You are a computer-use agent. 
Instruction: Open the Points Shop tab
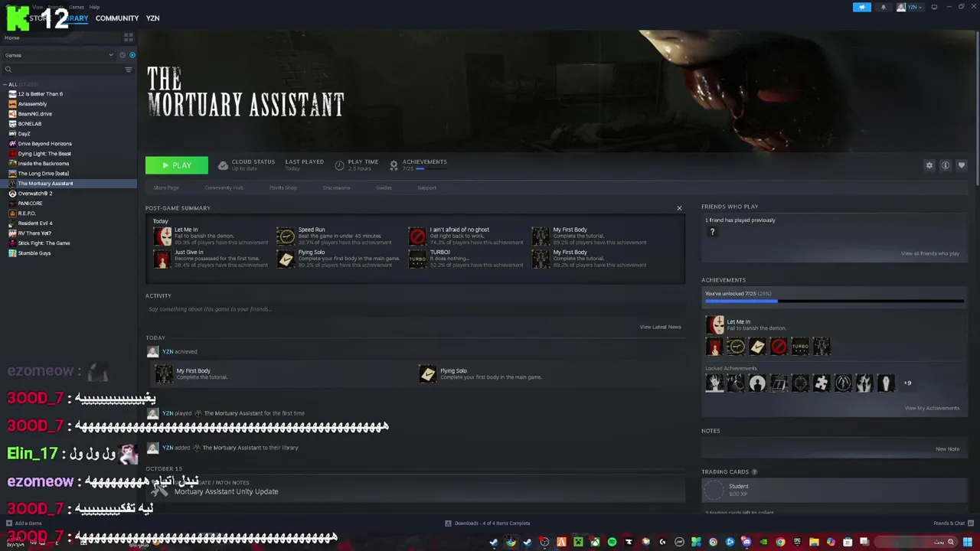(283, 187)
